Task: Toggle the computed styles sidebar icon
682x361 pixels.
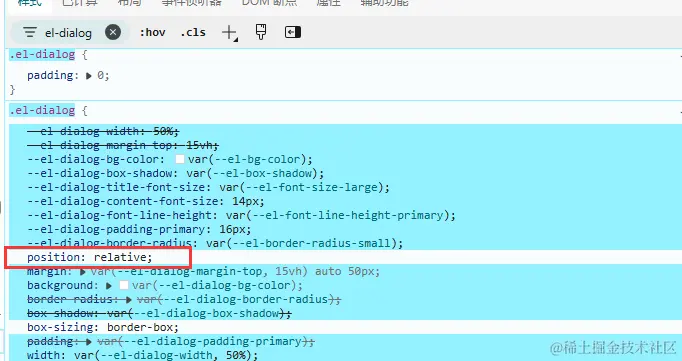Action: tap(293, 32)
